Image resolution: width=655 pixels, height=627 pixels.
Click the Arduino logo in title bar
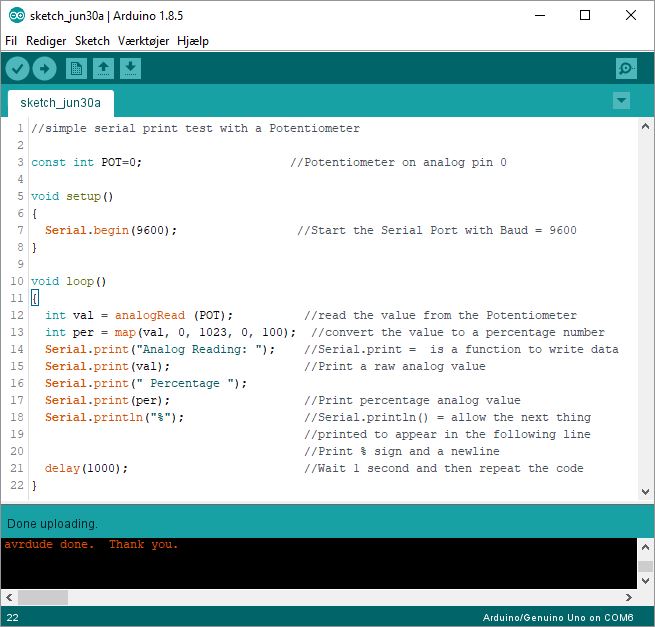[x=17, y=16]
